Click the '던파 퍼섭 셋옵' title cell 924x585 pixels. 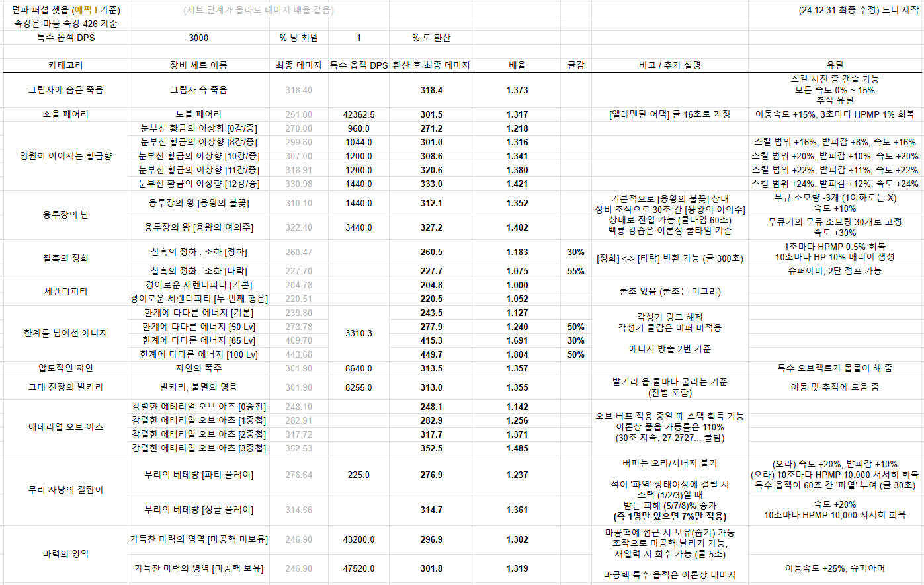tap(65, 10)
